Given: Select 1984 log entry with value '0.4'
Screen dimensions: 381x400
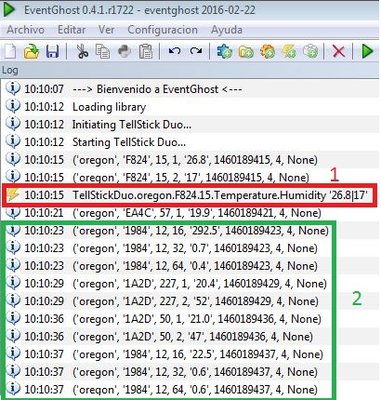Looking at the screenshot, I should point(190,266).
